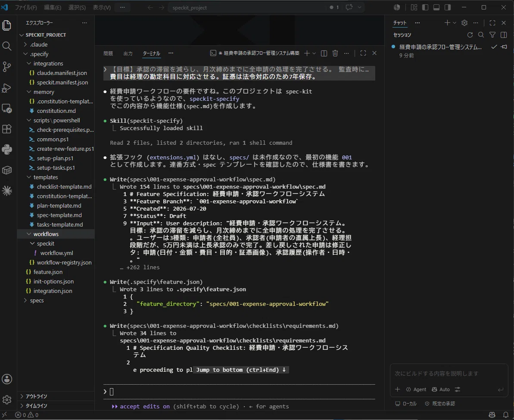Refresh the chat sessions list
Image resolution: width=514 pixels, height=420 pixels.
click(470, 35)
